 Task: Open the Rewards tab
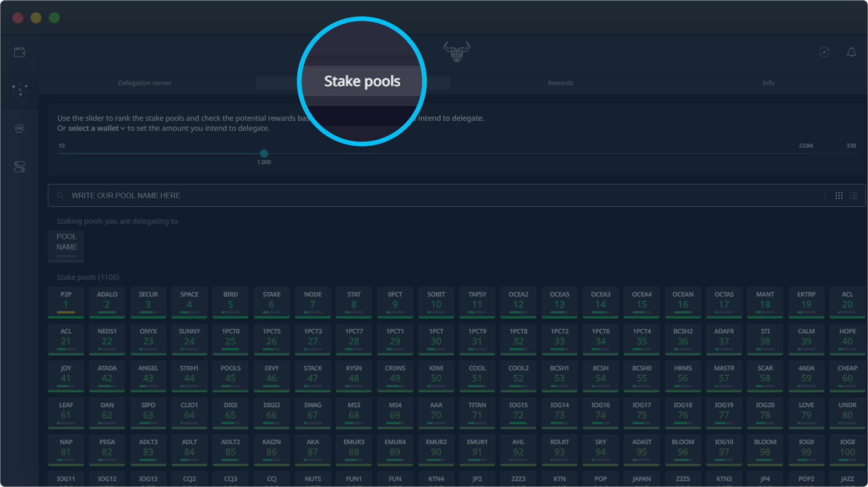561,83
